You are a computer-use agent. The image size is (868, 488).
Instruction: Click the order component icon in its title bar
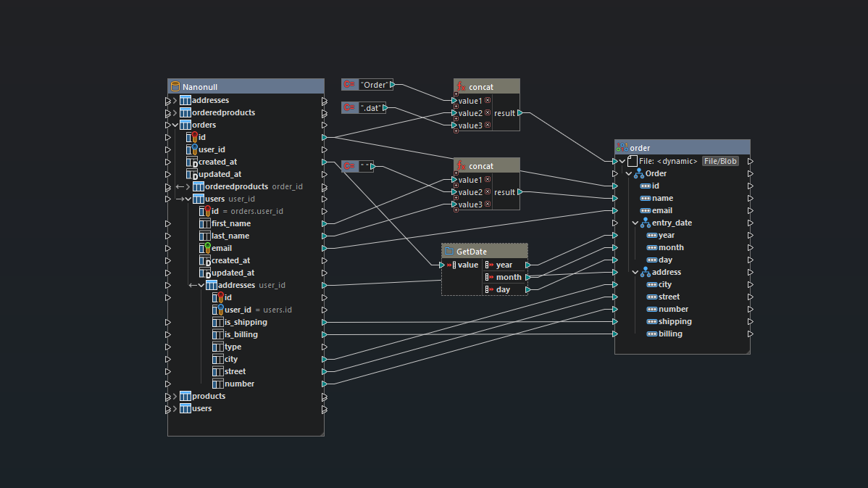point(622,147)
